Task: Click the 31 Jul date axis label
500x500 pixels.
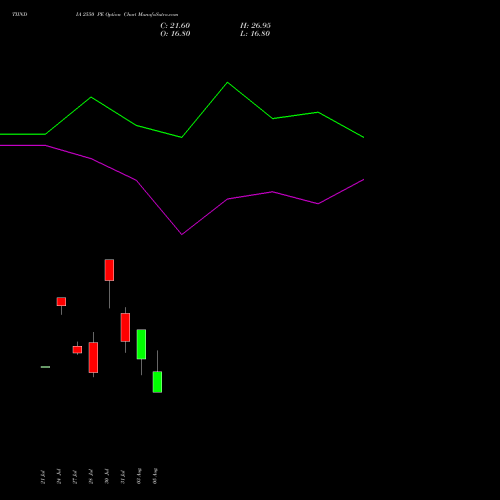Action: point(123,477)
